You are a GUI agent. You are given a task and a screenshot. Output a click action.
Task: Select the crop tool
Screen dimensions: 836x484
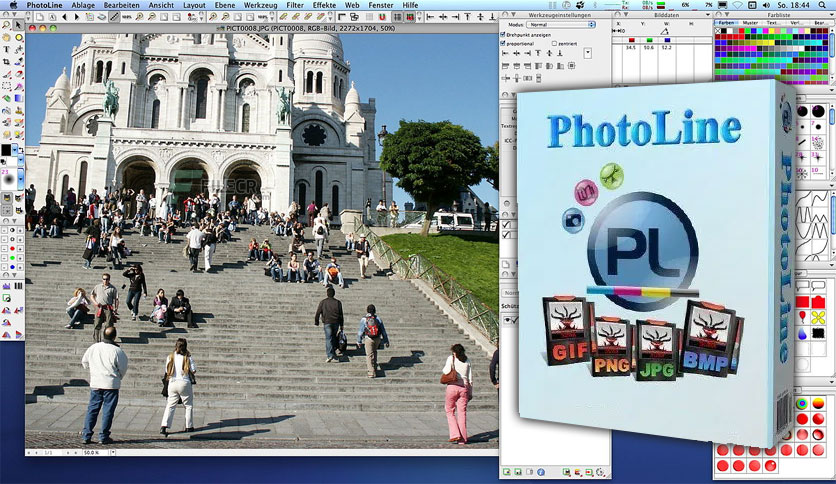coord(6,62)
